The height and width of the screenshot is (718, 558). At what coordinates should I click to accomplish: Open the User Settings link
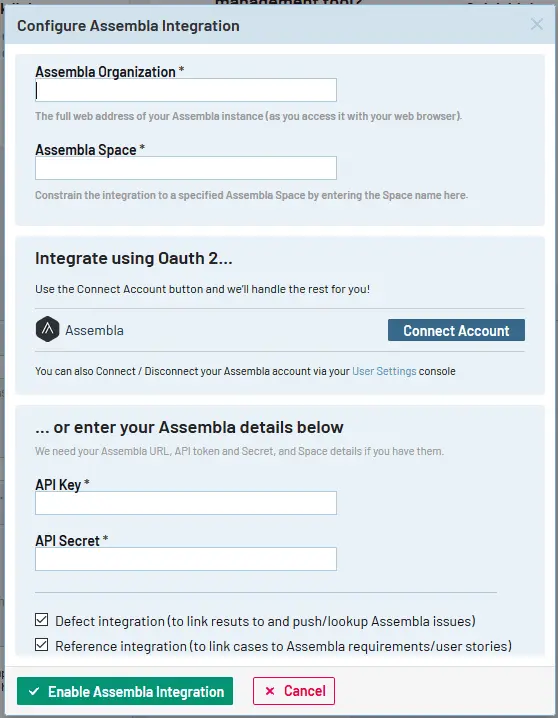click(384, 371)
